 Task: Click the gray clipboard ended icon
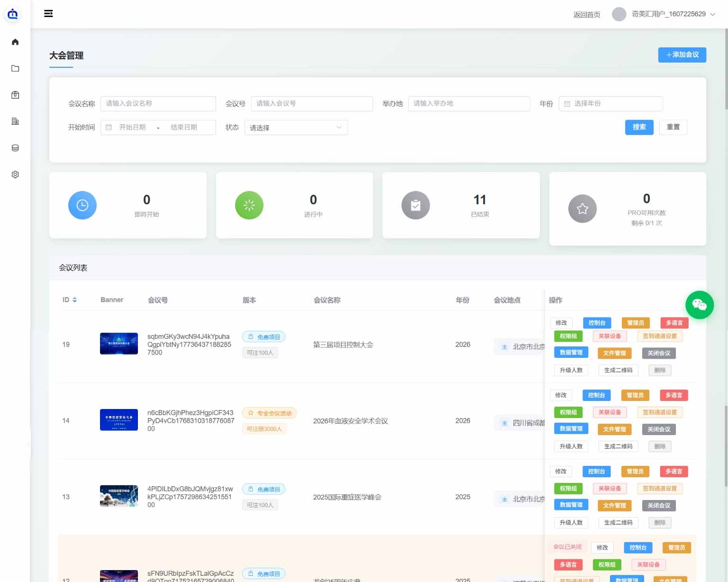coord(416,205)
